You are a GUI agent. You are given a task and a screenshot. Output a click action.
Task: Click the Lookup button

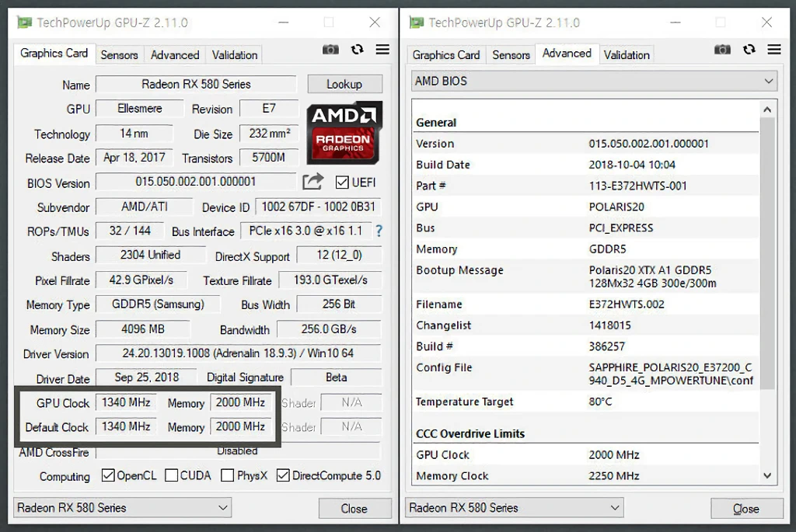344,84
